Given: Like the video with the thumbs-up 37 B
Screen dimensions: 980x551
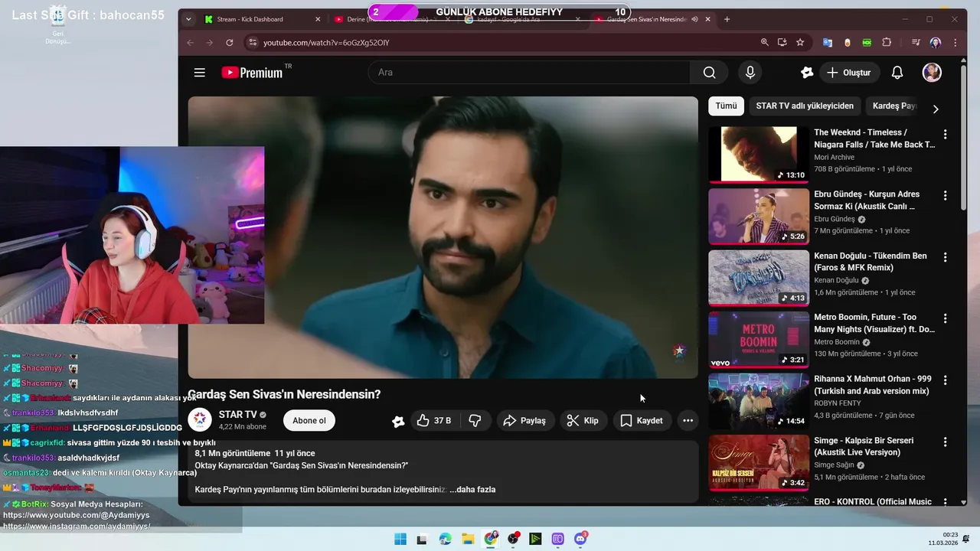Looking at the screenshot, I should [x=433, y=420].
